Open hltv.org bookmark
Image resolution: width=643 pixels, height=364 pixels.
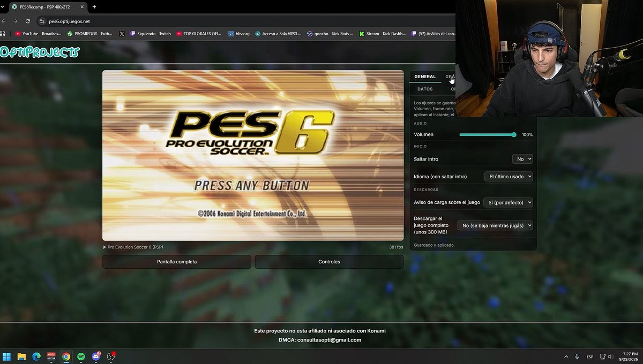(x=238, y=34)
